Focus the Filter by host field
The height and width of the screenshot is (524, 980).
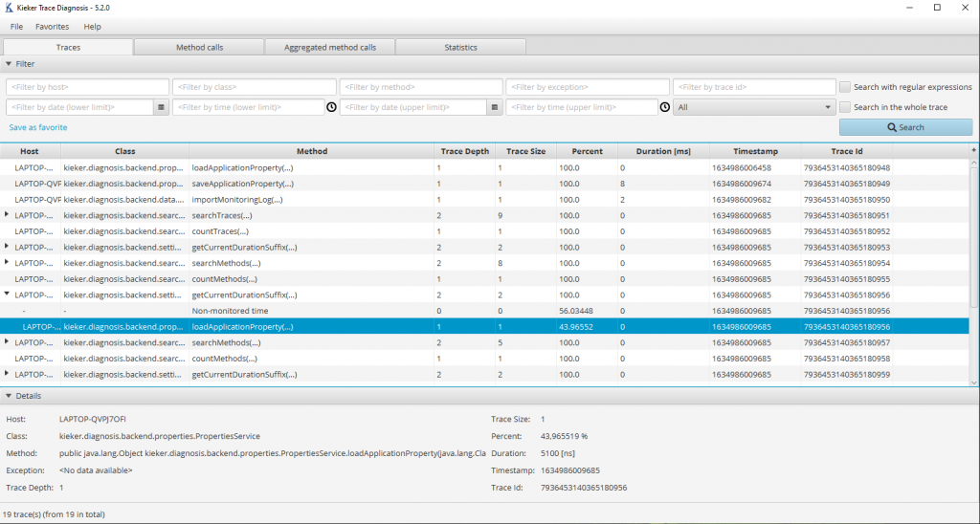tap(87, 87)
